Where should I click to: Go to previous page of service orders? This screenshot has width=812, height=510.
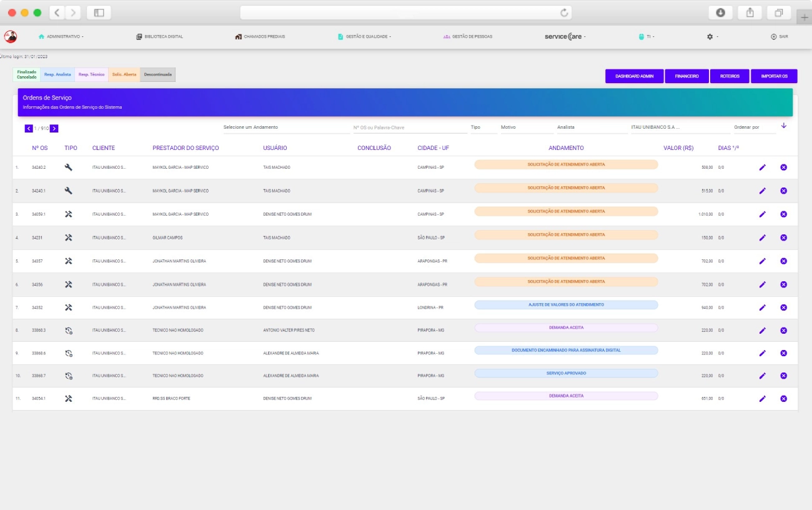pyautogui.click(x=29, y=128)
